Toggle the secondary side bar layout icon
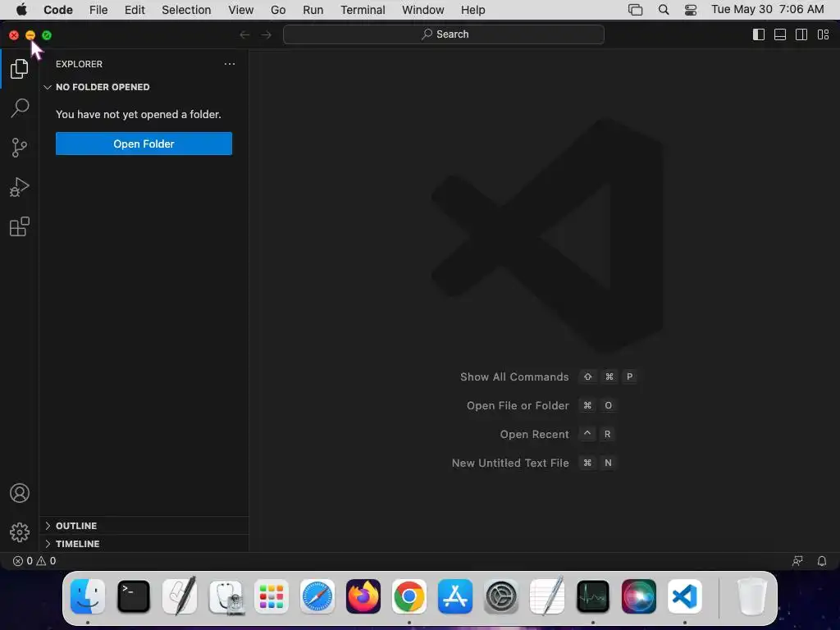Screen dimensions: 840x630 [x=801, y=34]
